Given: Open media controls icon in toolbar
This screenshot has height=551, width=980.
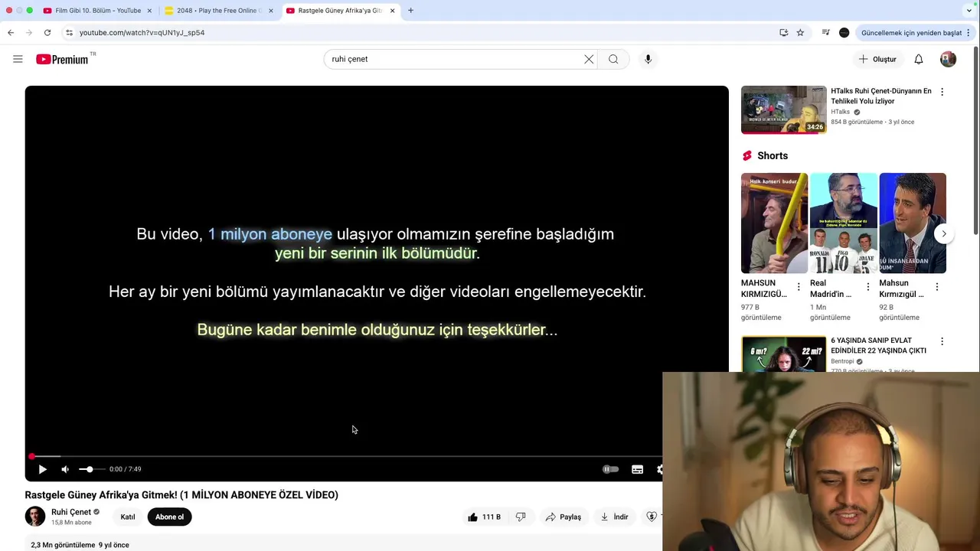Looking at the screenshot, I should pyautogui.click(x=825, y=33).
